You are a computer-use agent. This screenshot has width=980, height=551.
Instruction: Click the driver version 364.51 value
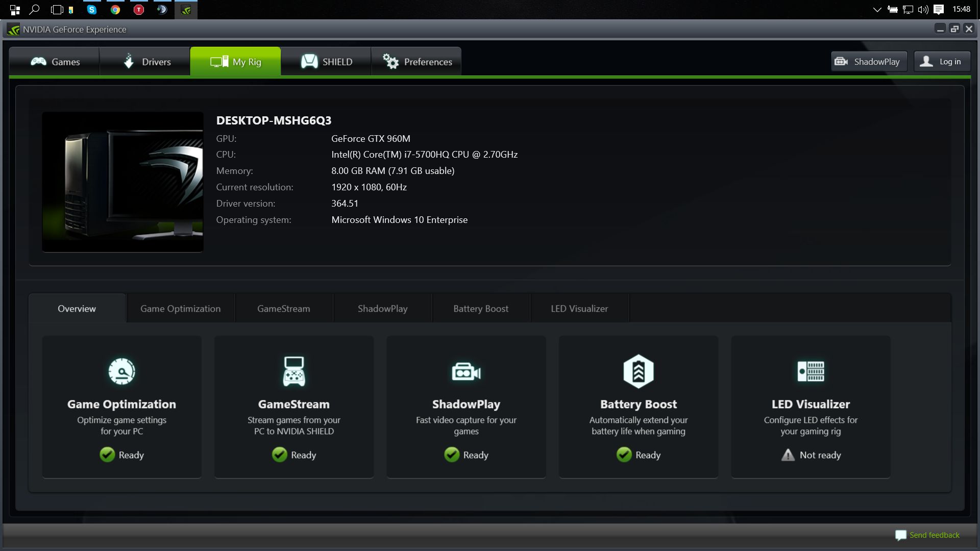coord(345,204)
